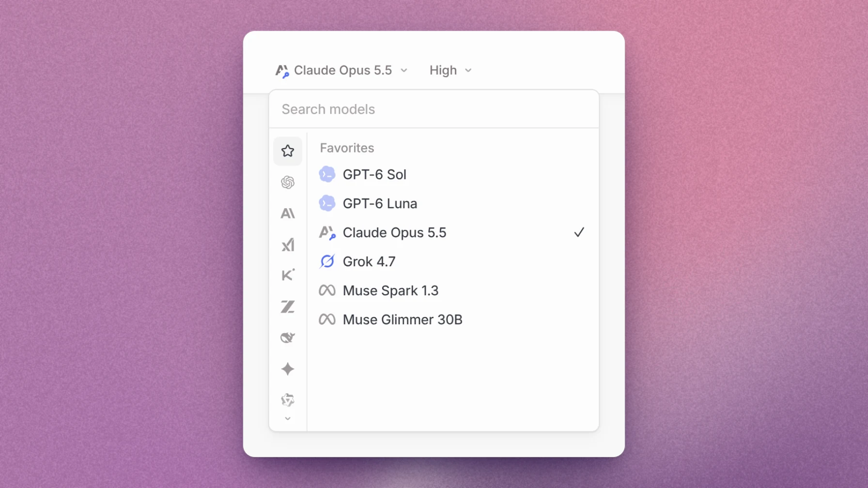Open the High effort level dropdown
Image resolution: width=868 pixels, height=488 pixels.
click(x=450, y=71)
